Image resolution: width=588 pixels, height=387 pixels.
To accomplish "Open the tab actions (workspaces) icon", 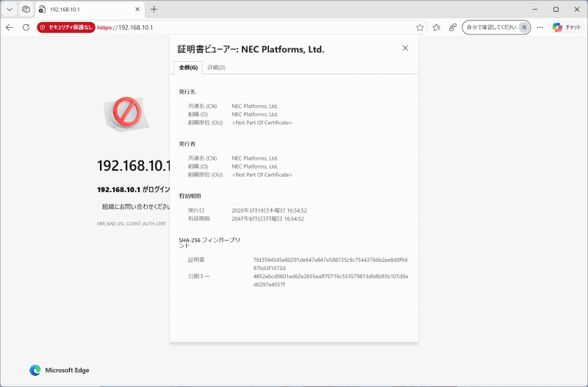I will point(26,10).
